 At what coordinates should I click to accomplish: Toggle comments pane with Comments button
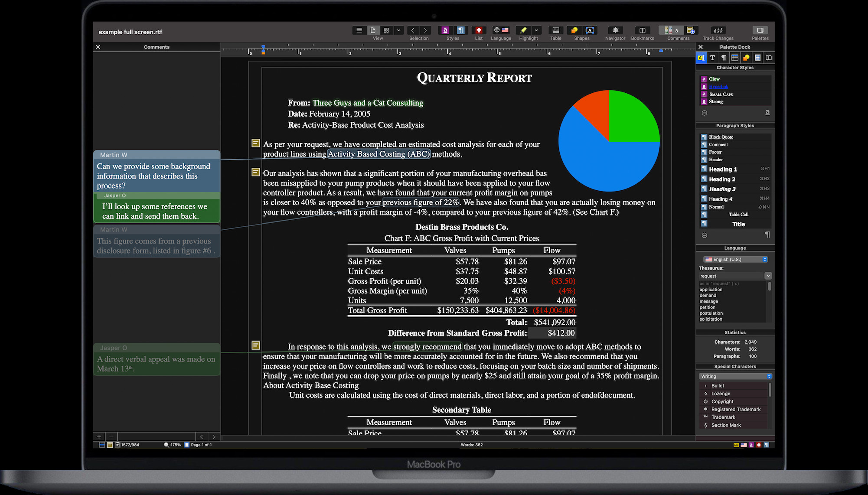point(670,30)
